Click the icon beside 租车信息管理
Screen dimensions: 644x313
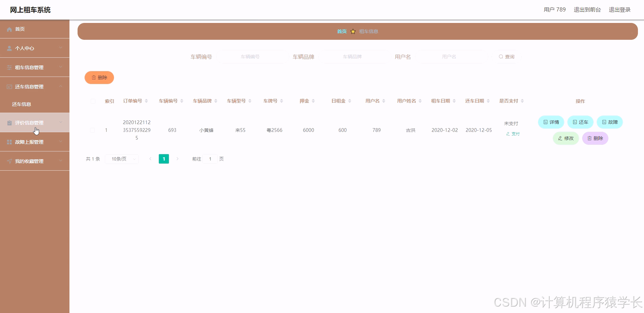(9, 68)
